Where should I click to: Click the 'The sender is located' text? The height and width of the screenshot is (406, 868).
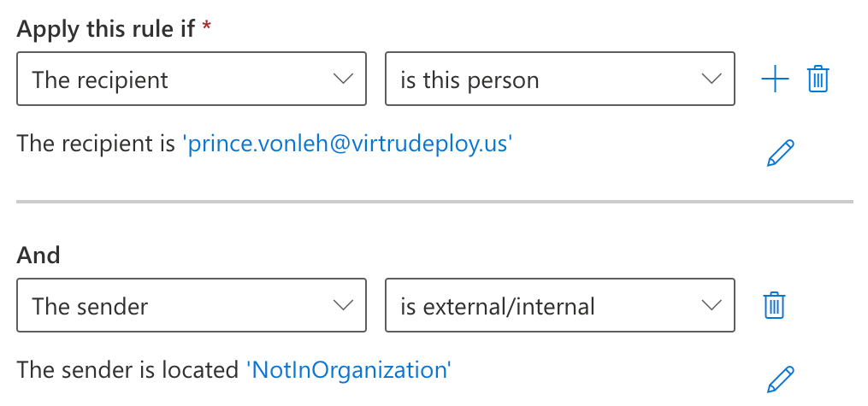127,369
